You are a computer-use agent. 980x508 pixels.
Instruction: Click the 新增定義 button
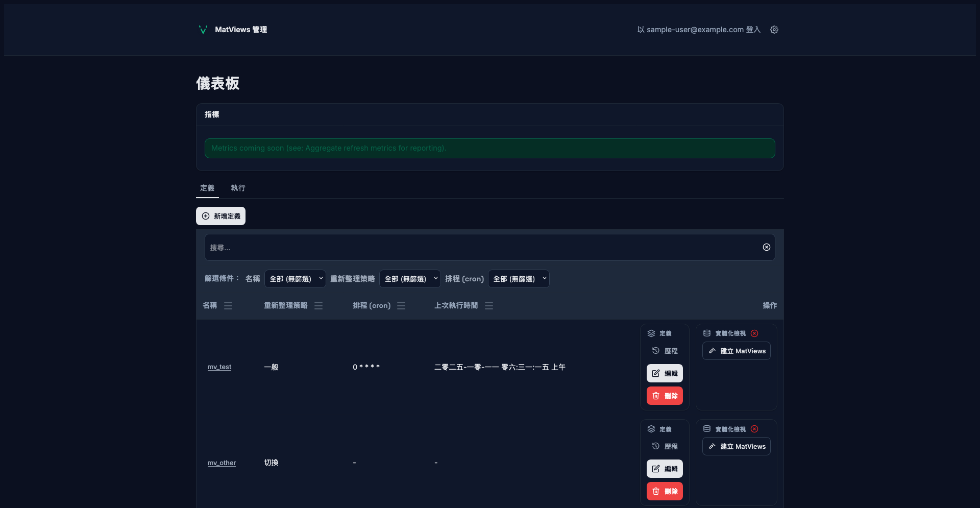tap(220, 216)
